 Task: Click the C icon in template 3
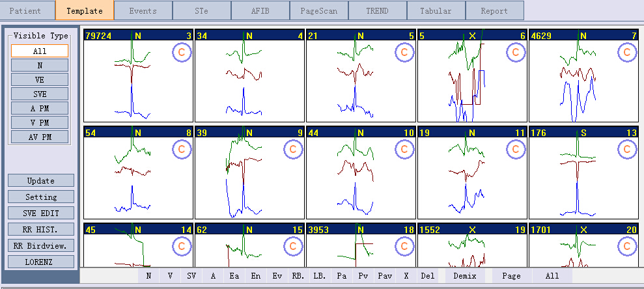pos(181,52)
